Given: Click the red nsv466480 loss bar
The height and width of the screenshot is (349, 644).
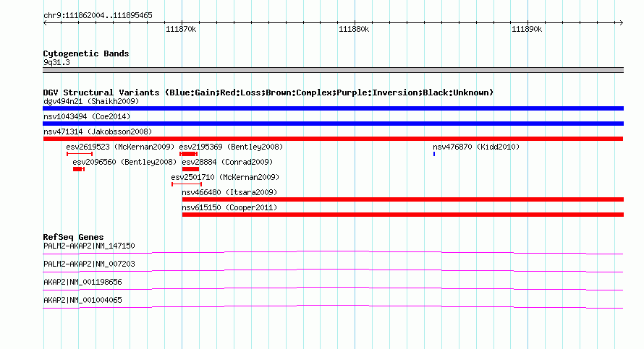Looking at the screenshot, I should pyautogui.click(x=403, y=199).
